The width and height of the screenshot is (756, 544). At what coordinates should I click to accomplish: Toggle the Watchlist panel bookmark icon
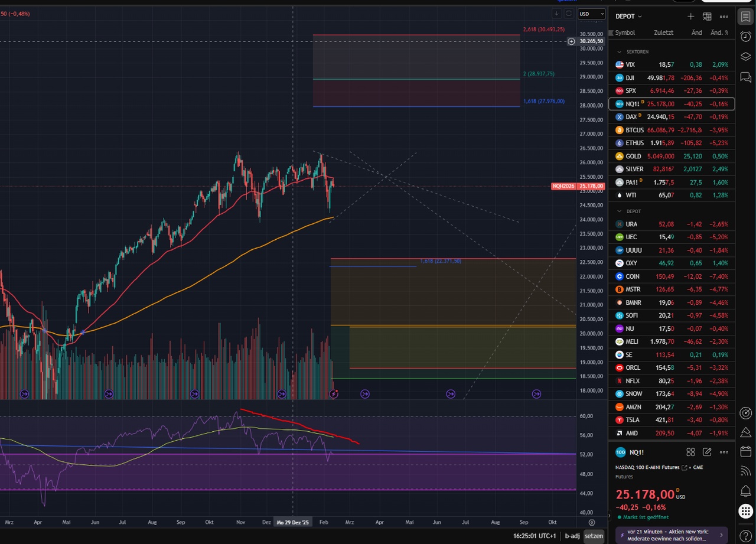click(745, 17)
